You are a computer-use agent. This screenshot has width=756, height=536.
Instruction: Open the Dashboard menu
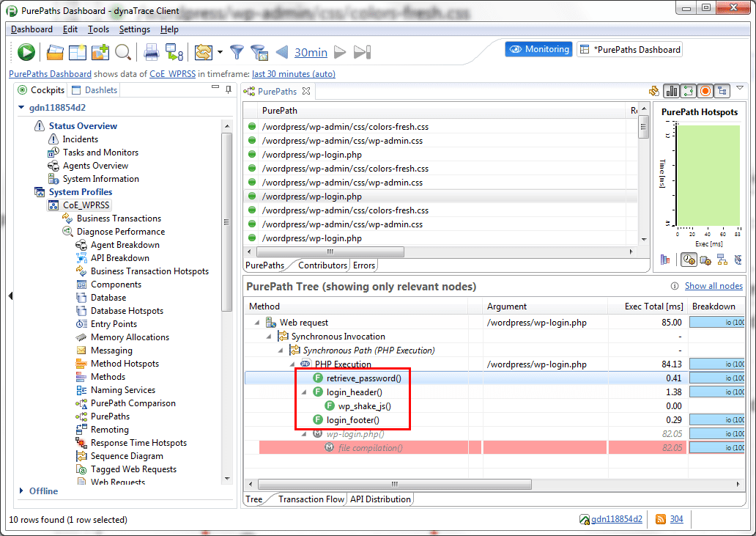pyautogui.click(x=31, y=29)
